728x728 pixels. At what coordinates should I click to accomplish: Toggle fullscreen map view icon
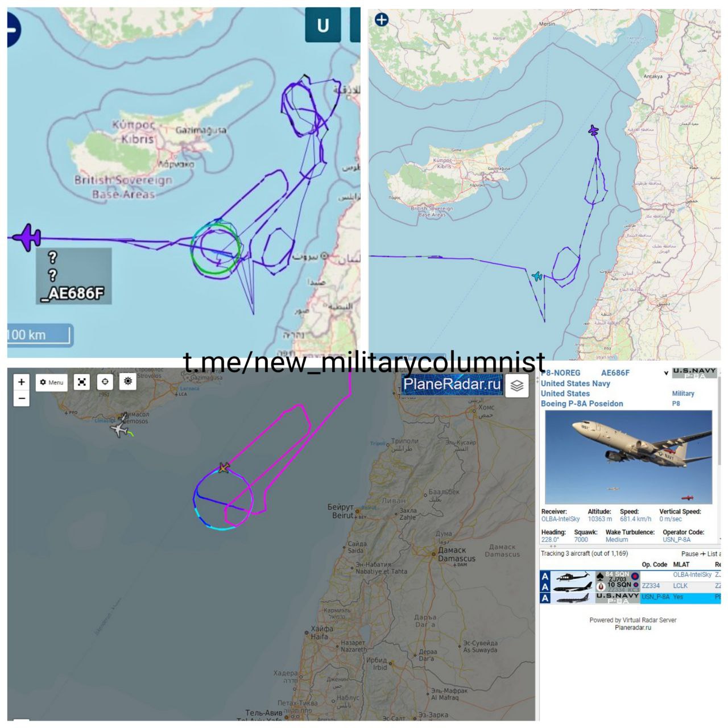point(82,382)
